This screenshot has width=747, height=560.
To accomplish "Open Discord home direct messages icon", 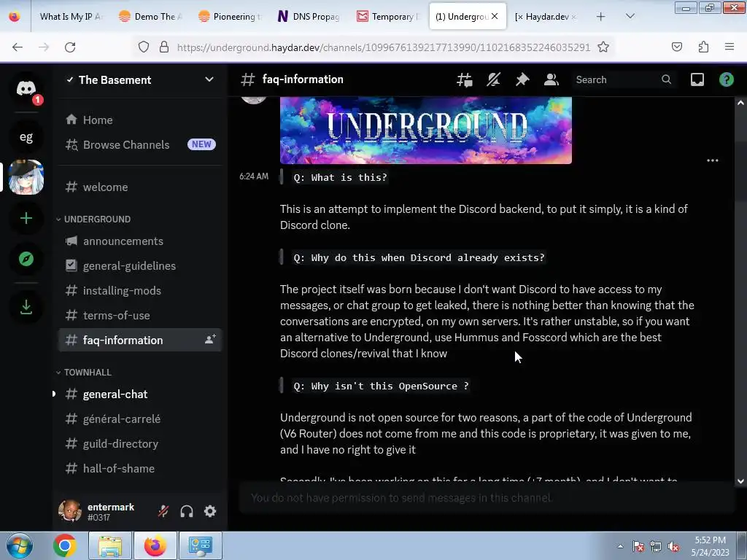I will click(26, 88).
